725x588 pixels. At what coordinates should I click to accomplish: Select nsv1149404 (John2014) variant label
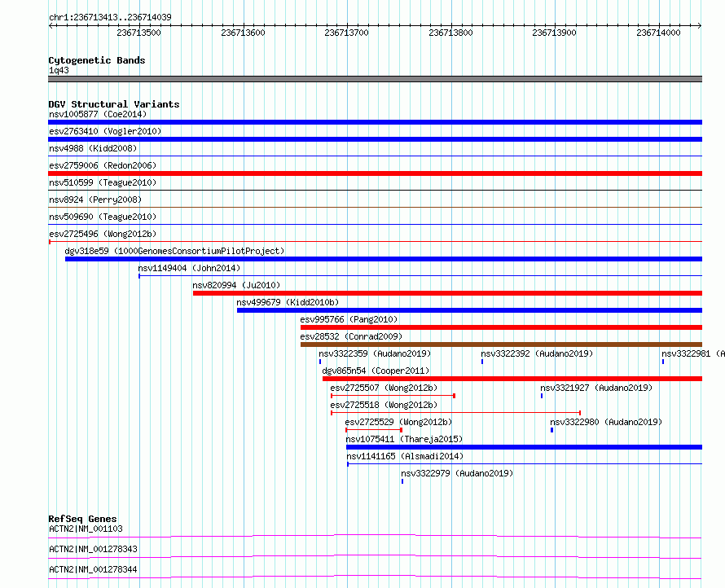pos(189,268)
